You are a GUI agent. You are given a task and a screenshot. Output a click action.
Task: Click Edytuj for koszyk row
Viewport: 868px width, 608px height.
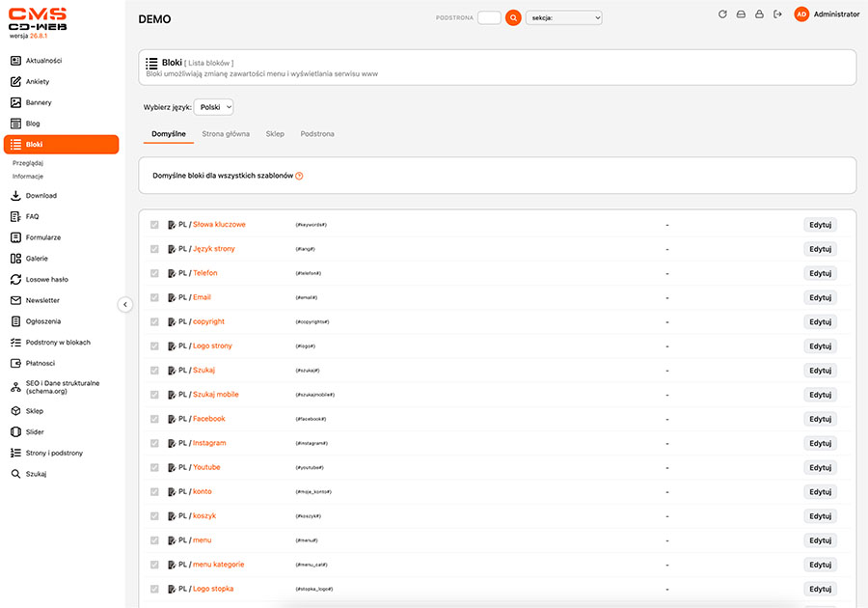[821, 516]
